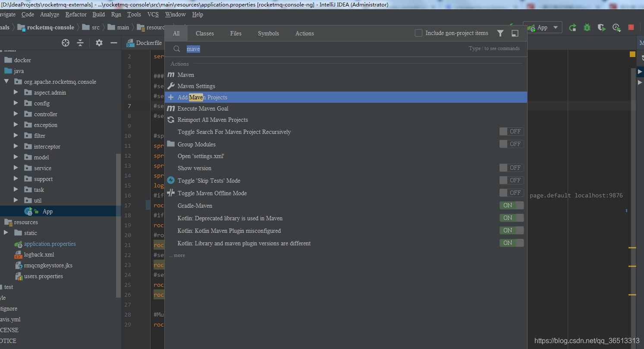Switch to the Files search tab

pos(236,33)
